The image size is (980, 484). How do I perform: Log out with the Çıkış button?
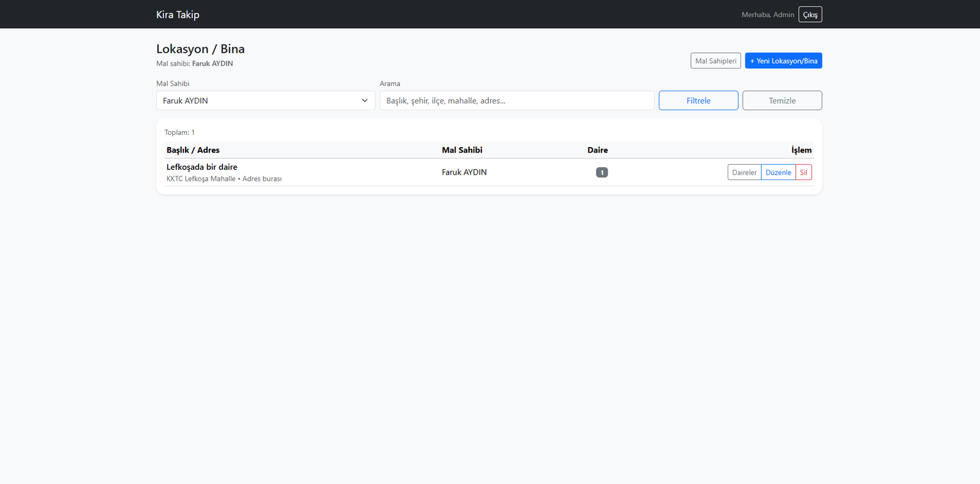(x=810, y=15)
